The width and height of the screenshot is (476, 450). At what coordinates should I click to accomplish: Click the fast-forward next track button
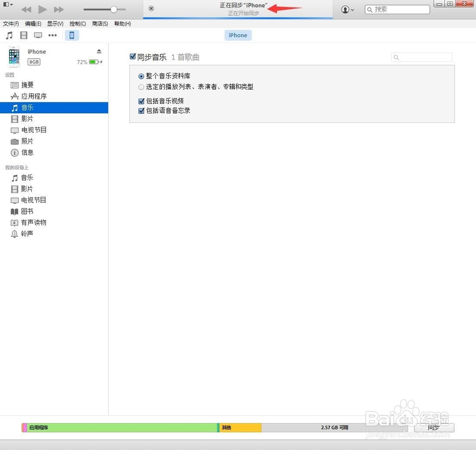click(x=59, y=10)
